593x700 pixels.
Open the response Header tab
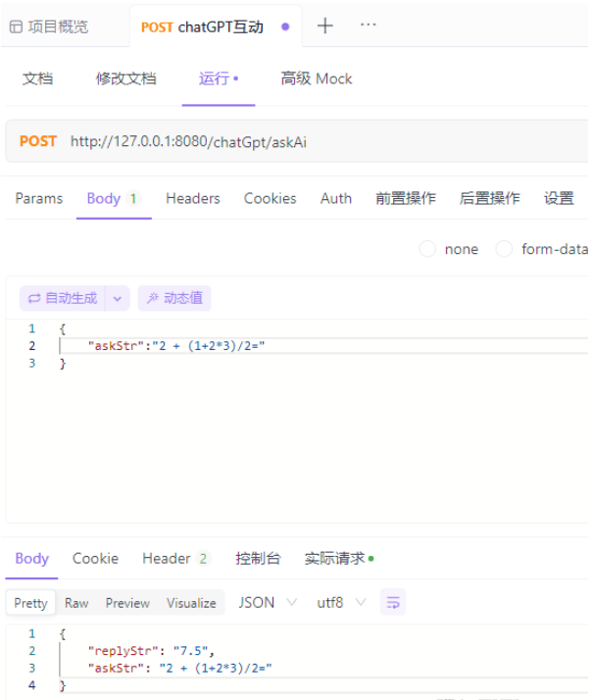click(x=175, y=559)
